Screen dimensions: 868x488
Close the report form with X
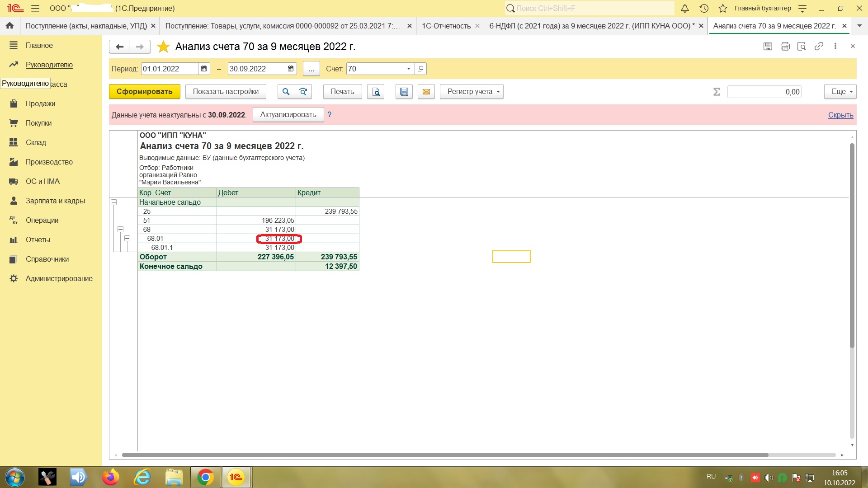pos(853,46)
